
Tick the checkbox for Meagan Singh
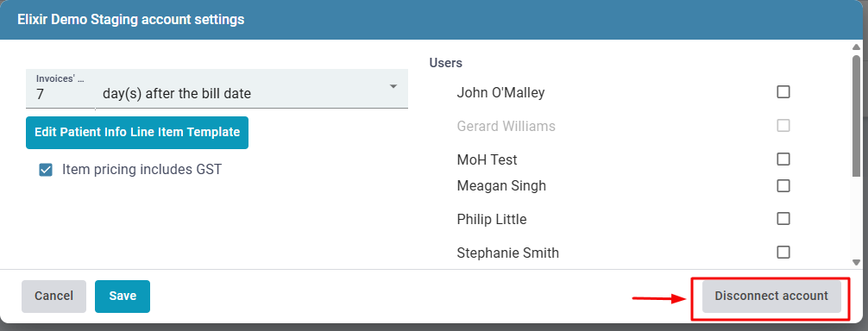pos(783,185)
